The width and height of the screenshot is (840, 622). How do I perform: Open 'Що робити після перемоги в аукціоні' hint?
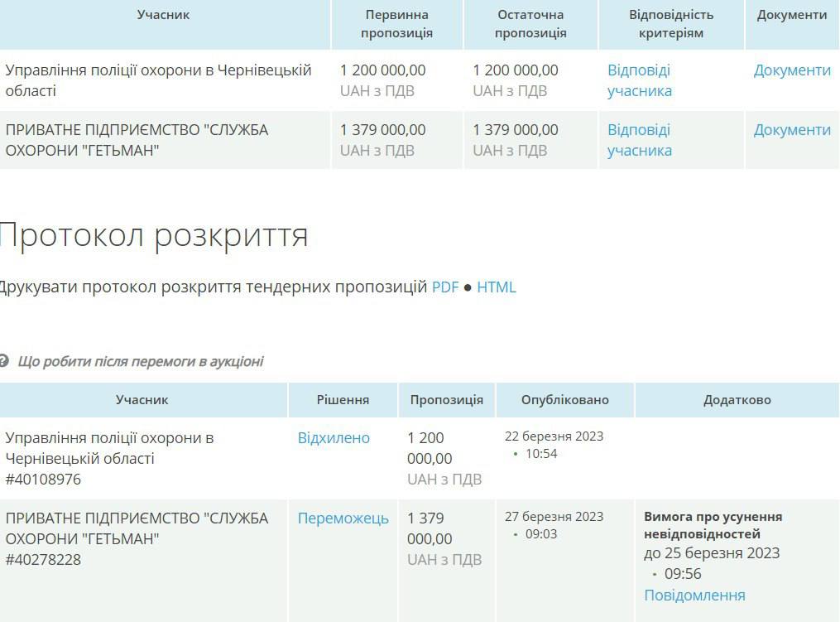pyautogui.click(x=141, y=361)
